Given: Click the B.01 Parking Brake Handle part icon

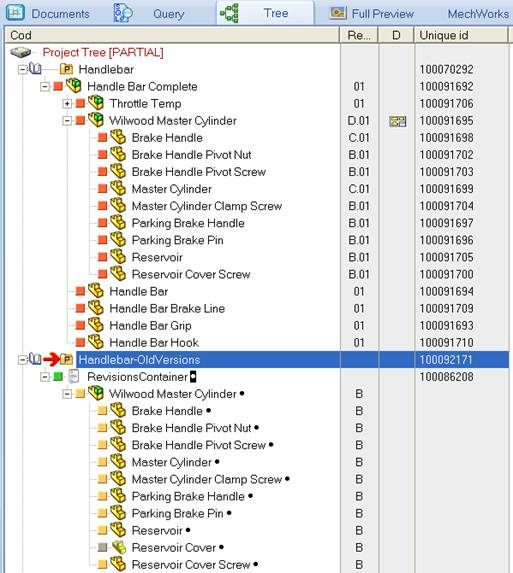Looking at the screenshot, I should (x=118, y=222).
